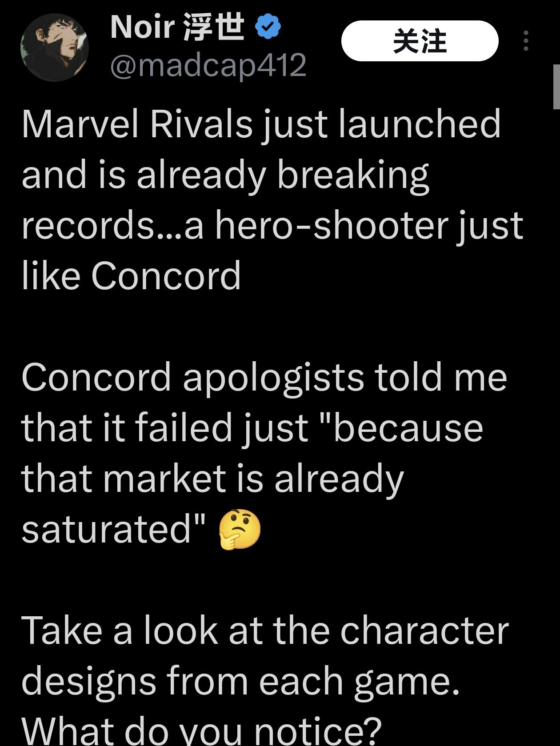Click the thinking face emoji
This screenshot has width=560, height=746.
(240, 530)
